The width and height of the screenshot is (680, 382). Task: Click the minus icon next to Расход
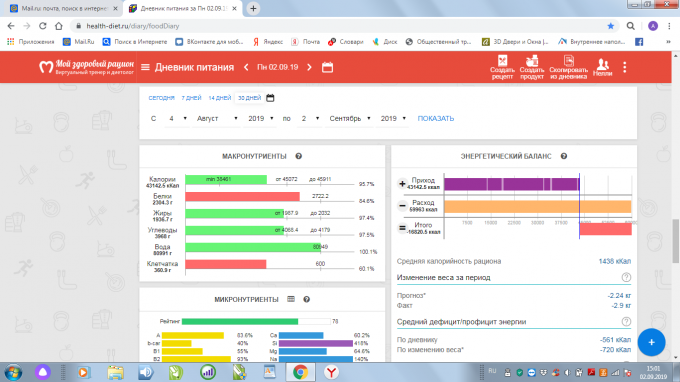coord(402,206)
